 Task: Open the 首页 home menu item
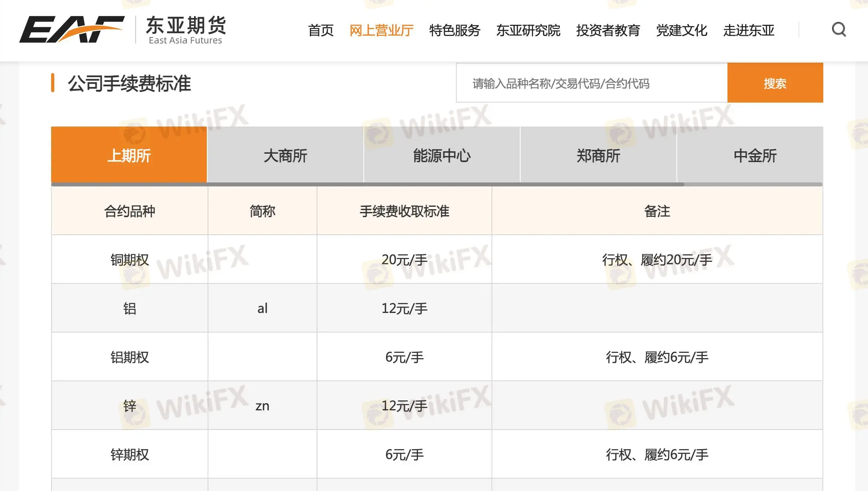(x=321, y=30)
